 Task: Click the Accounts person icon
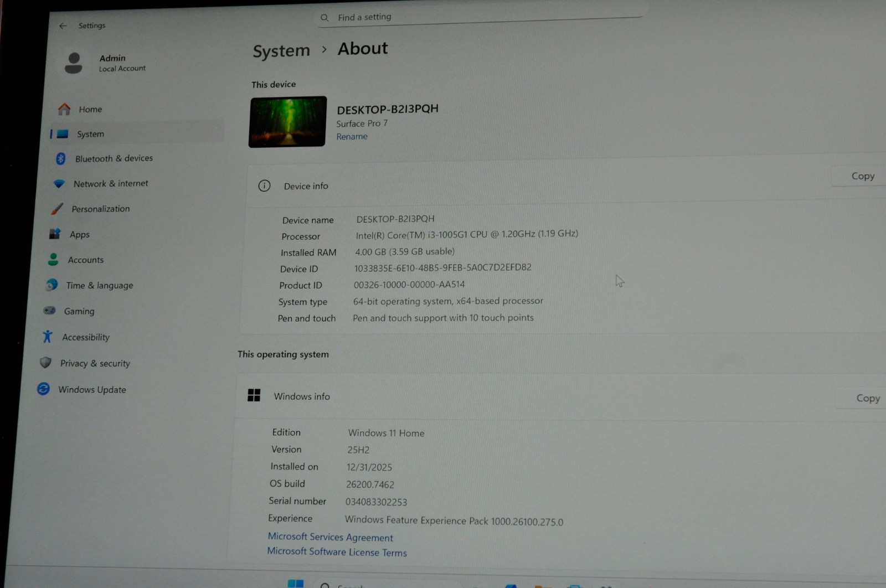click(x=53, y=259)
